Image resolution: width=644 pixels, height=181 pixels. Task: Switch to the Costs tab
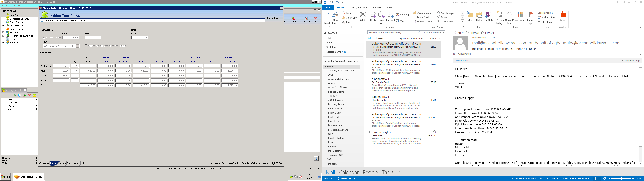[x=63, y=163]
